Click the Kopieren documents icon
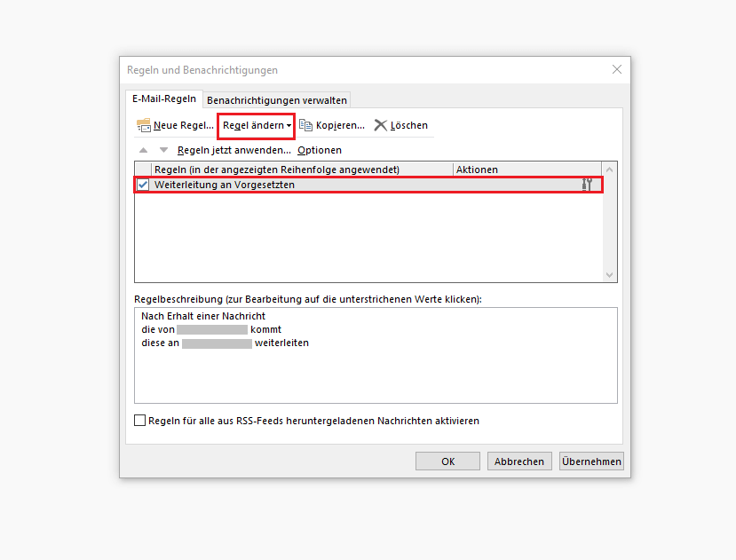736x560 pixels. (305, 125)
